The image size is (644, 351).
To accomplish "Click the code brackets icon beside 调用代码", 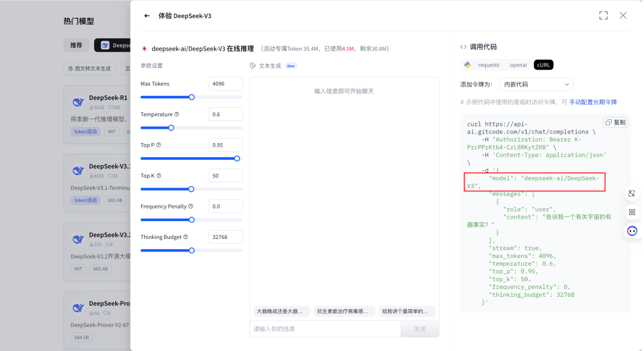I will tap(463, 47).
